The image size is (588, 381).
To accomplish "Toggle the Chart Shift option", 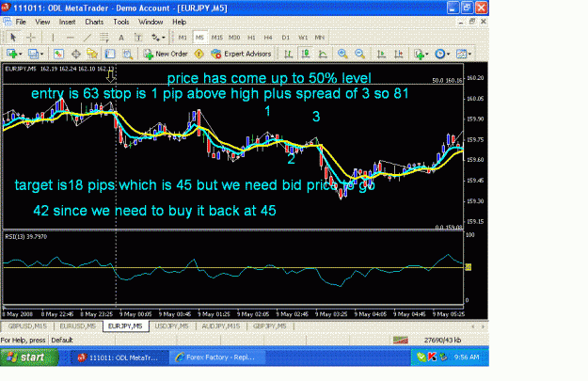I will (399, 54).
